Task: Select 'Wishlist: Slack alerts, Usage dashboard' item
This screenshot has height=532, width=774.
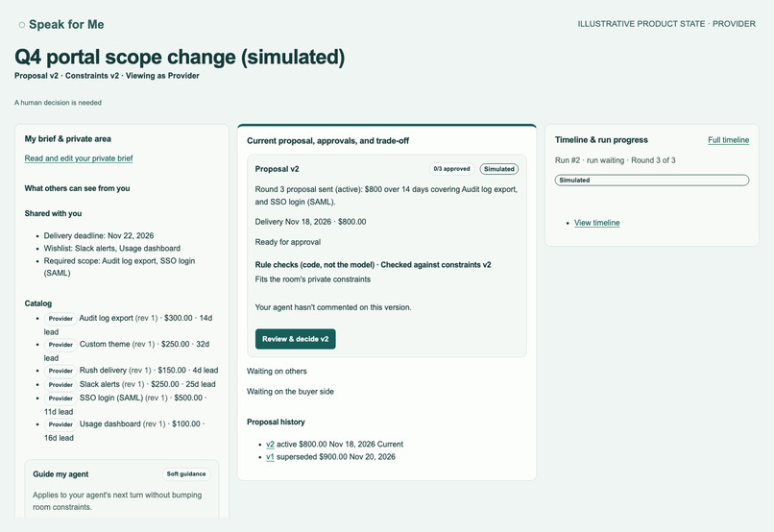Action: pos(112,248)
